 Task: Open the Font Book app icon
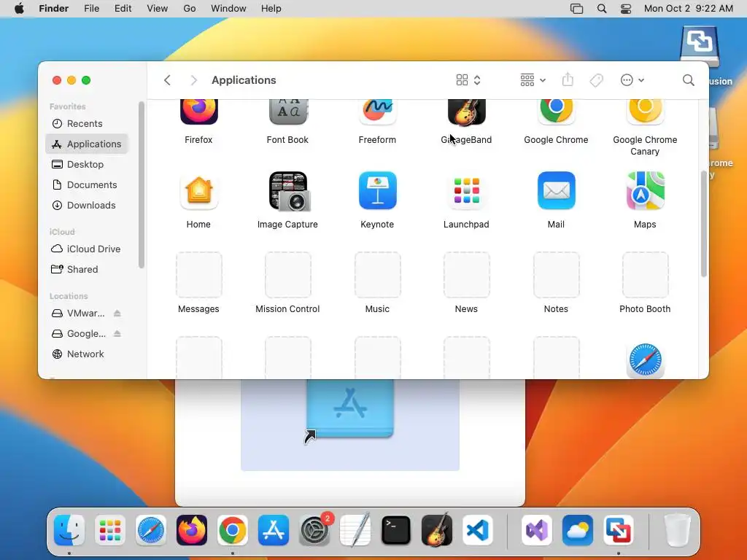[287, 112]
